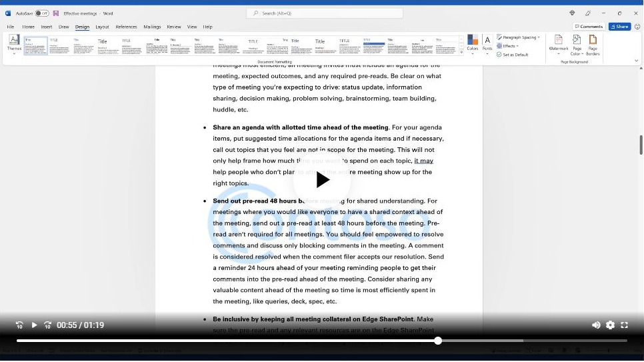Image resolution: width=644 pixels, height=362 pixels.
Task: Go up one row in the style set gallery
Action: (461, 39)
